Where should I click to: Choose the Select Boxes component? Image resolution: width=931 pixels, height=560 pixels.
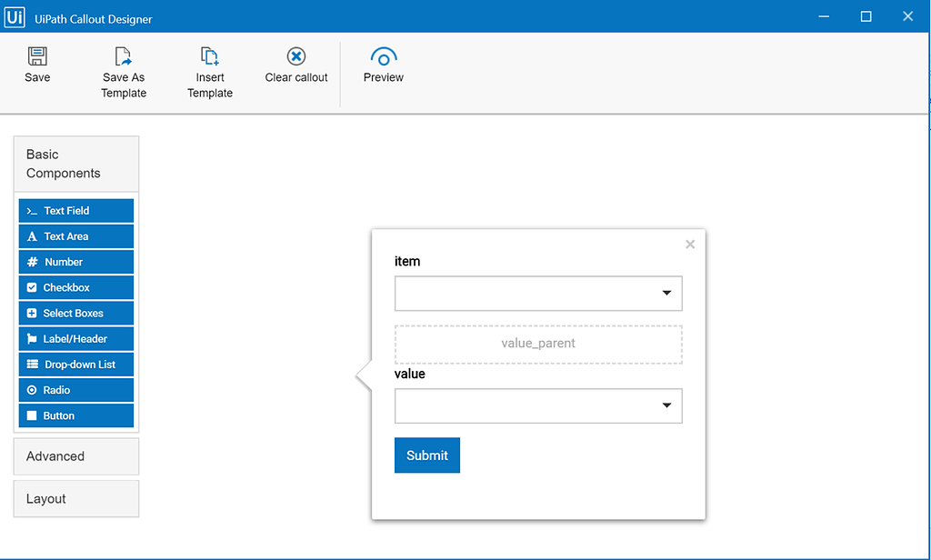(x=76, y=313)
